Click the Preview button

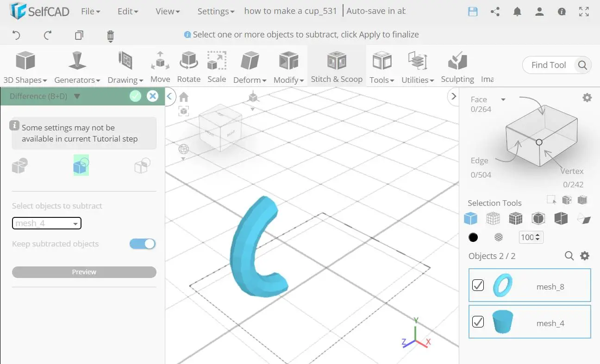click(x=84, y=272)
